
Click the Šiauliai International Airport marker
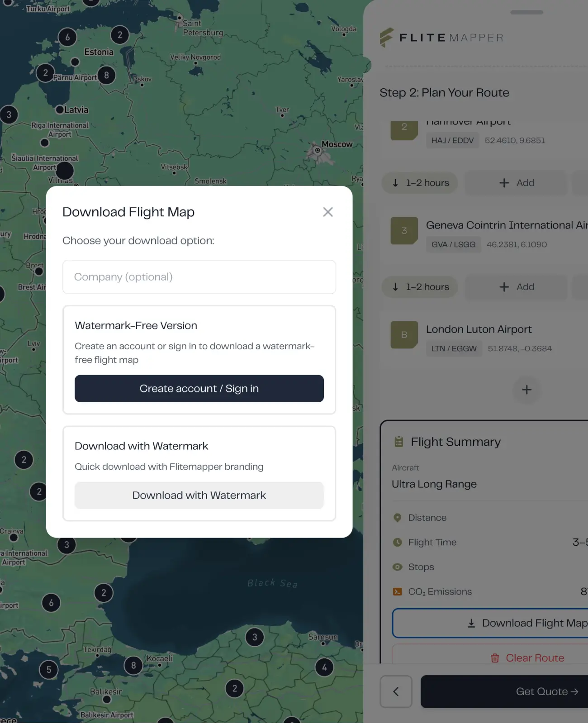click(x=64, y=171)
